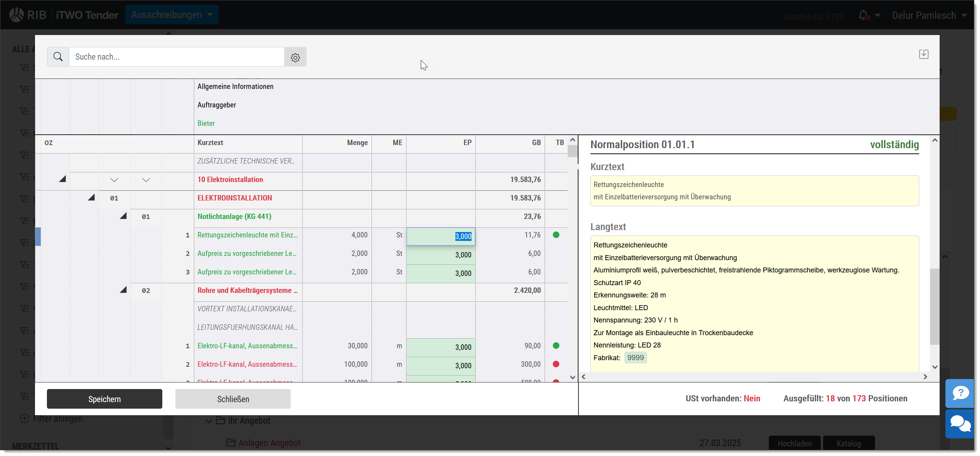
Task: Select row Rettungszeichenleuchte mit Einz...
Action: 247,235
